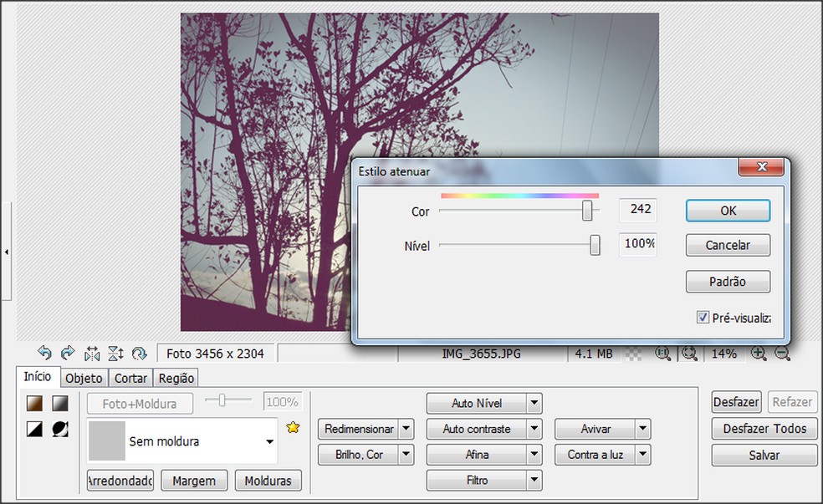Screen dimensions: 823x504
Task: Click the Margem button
Action: (194, 481)
